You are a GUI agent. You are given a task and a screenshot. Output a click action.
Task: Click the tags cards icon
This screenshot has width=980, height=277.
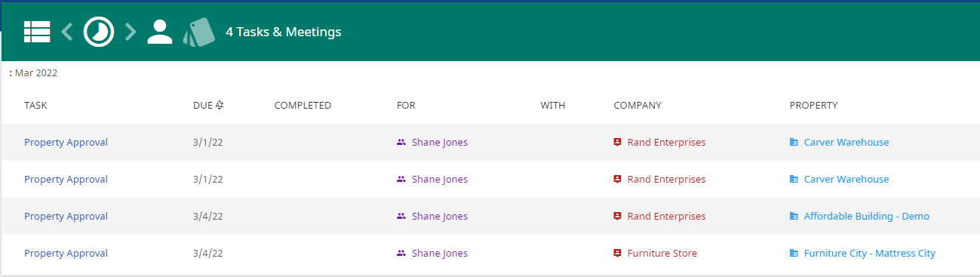200,33
